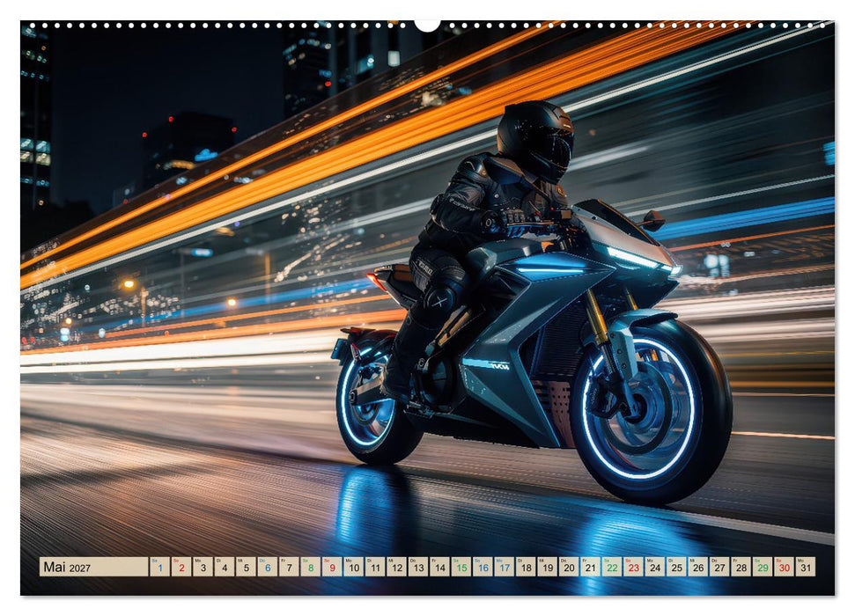The width and height of the screenshot is (855, 616).
Task: Click calendar day 5
Action: point(246,567)
